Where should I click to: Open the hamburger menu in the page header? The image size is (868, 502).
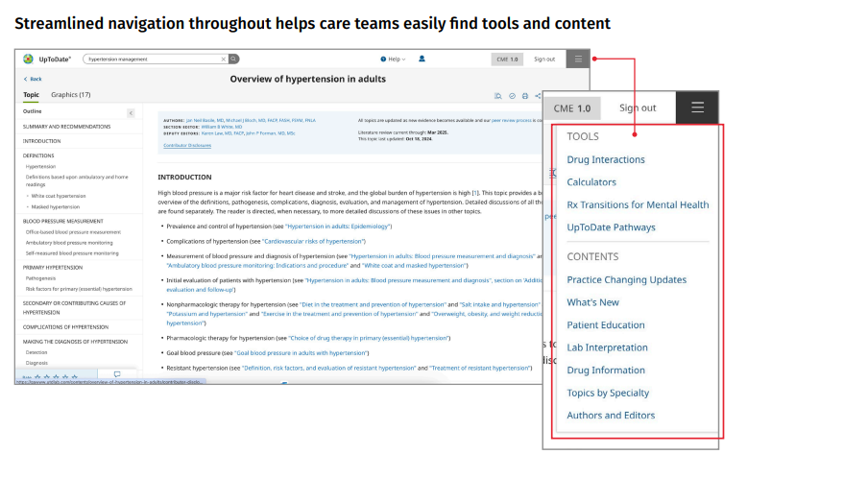coord(578,59)
